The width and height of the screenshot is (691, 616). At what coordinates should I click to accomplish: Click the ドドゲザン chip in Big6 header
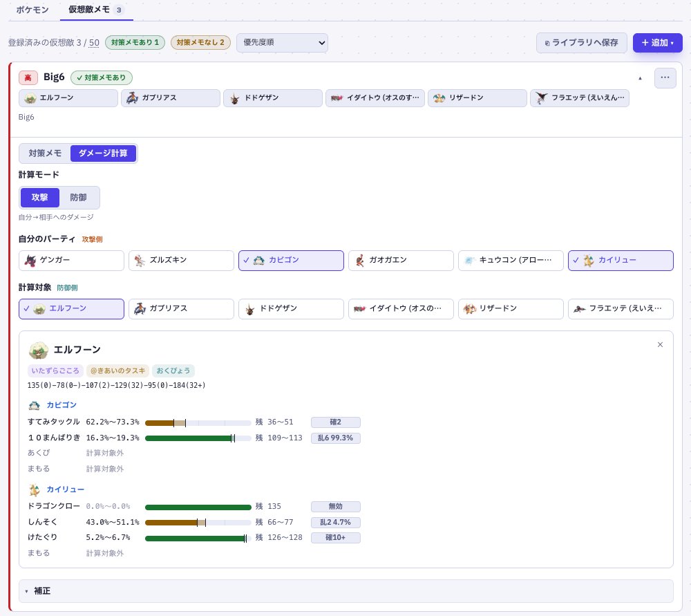coord(273,98)
